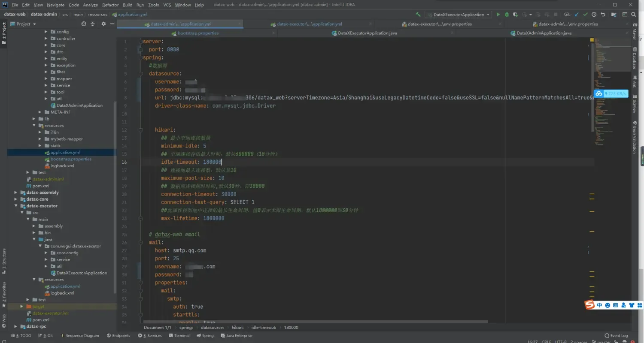Image resolution: width=644 pixels, height=343 pixels.
Task: Run the DataXExecutorApplication with green run arrow
Action: [x=498, y=14]
